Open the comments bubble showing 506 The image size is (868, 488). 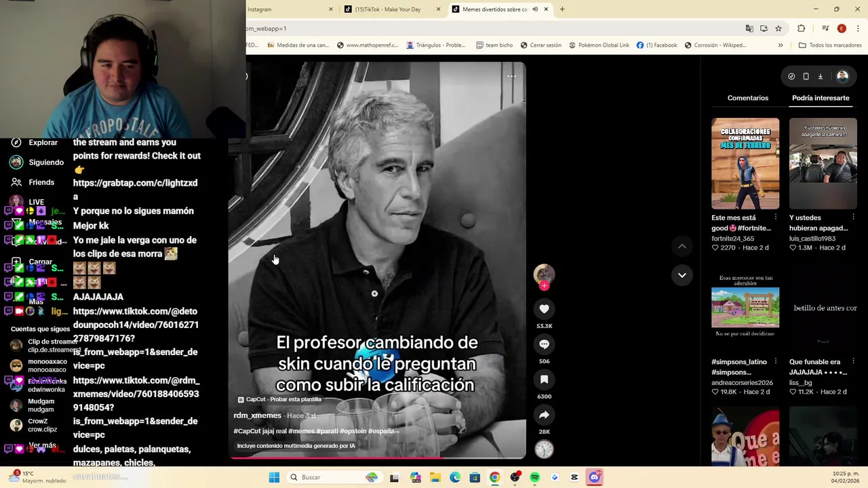[x=544, y=344]
